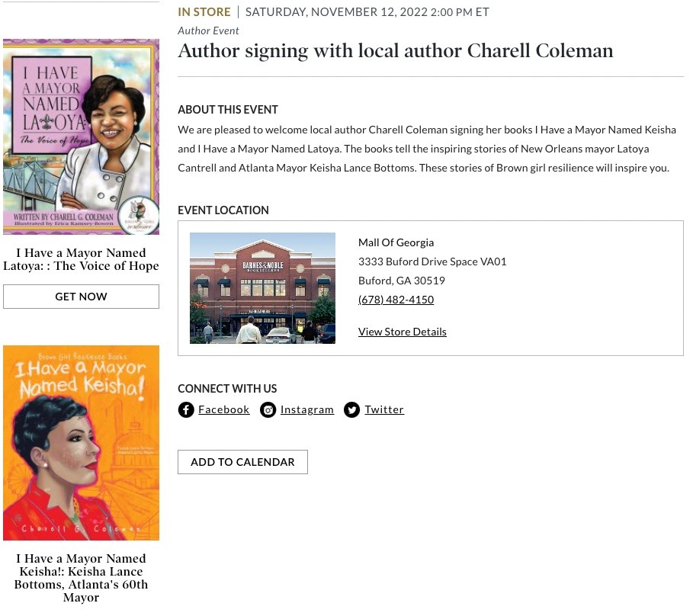The image size is (693, 616).
Task: Call the store phone number link
Action: point(396,300)
